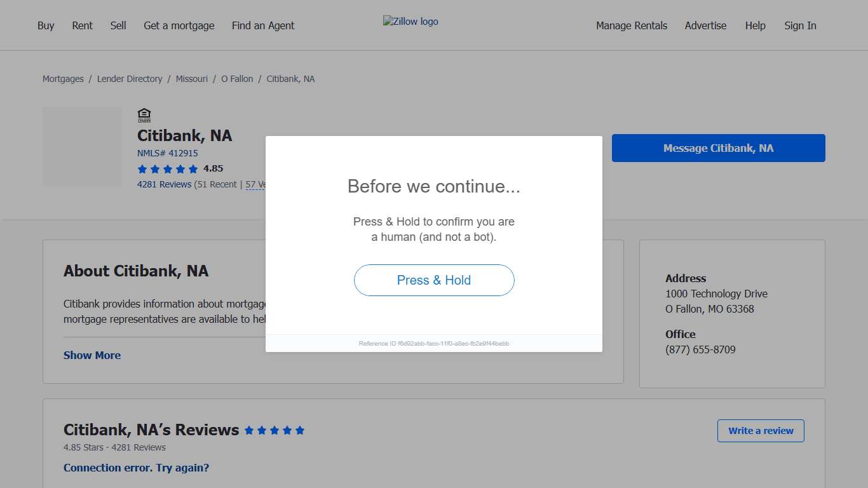Image resolution: width=868 pixels, height=488 pixels.
Task: Open the 4281 Reviews link
Action: pos(164,184)
